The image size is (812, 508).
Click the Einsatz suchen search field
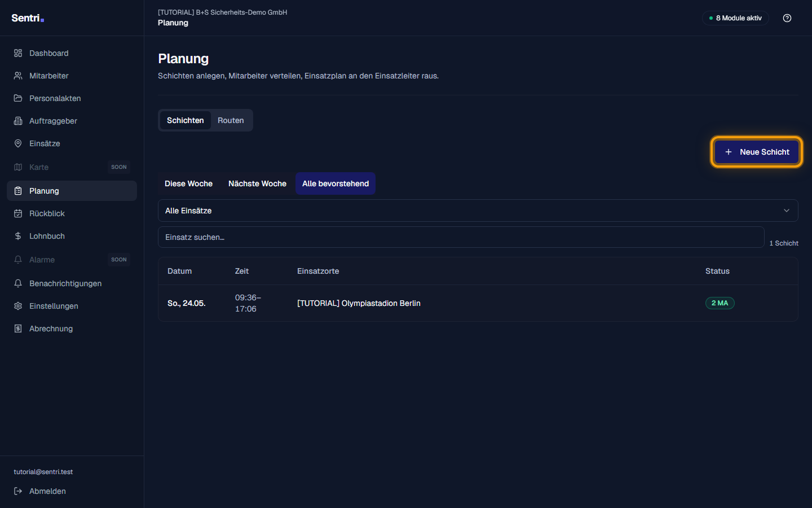coord(461,237)
